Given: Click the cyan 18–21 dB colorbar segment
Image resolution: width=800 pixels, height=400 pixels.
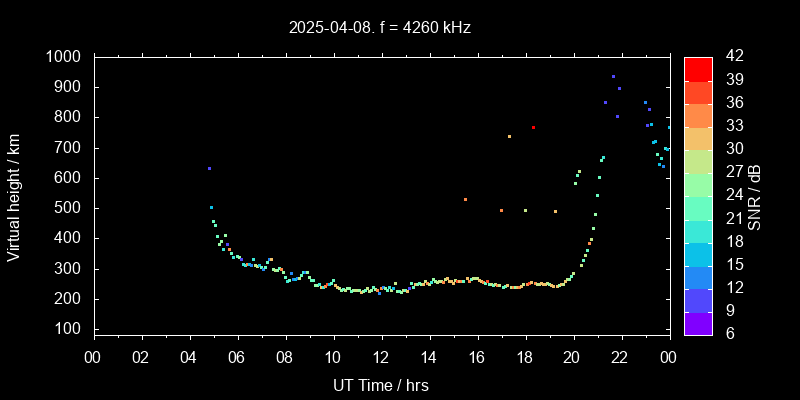Looking at the screenshot, I should click(x=698, y=230).
